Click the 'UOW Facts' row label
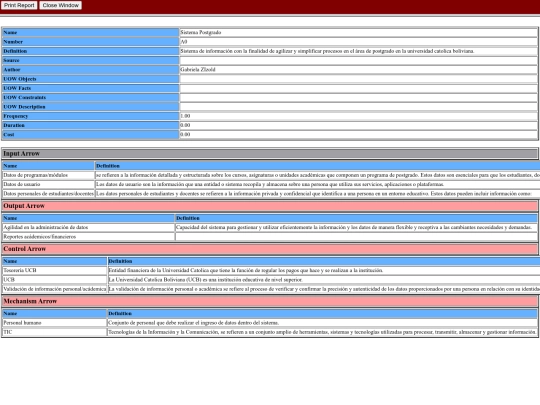 [17, 88]
